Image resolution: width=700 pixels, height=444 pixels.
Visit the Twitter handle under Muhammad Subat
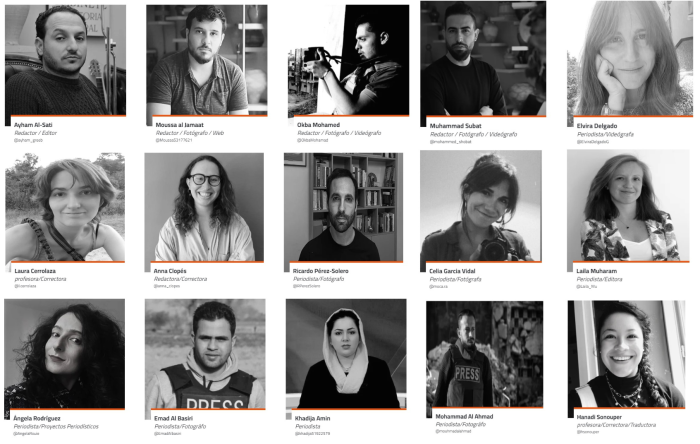click(450, 141)
